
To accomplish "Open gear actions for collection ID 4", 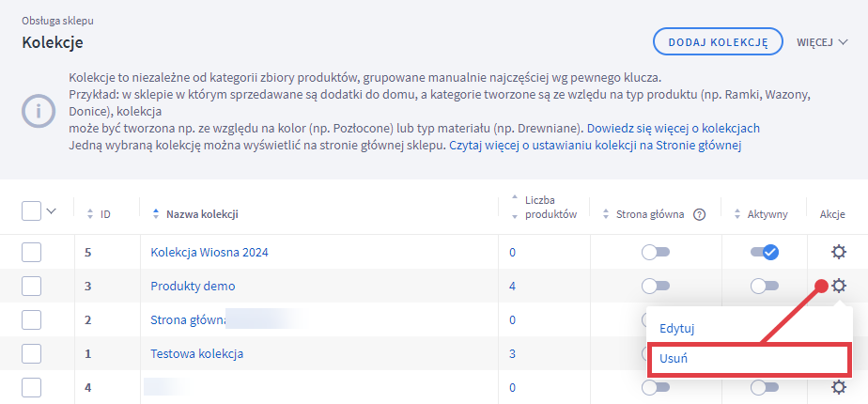I will pyautogui.click(x=838, y=387).
